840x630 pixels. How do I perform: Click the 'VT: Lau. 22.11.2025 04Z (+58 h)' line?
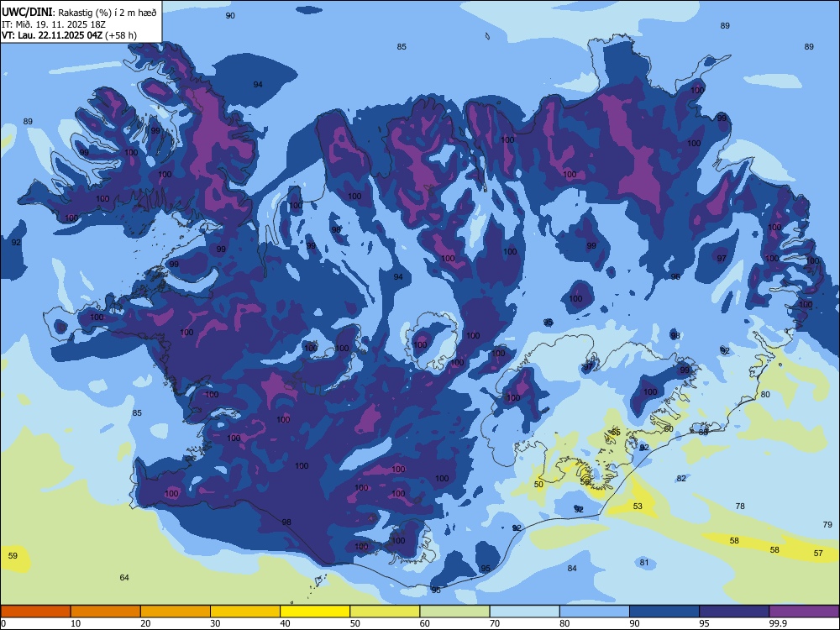click(x=69, y=35)
